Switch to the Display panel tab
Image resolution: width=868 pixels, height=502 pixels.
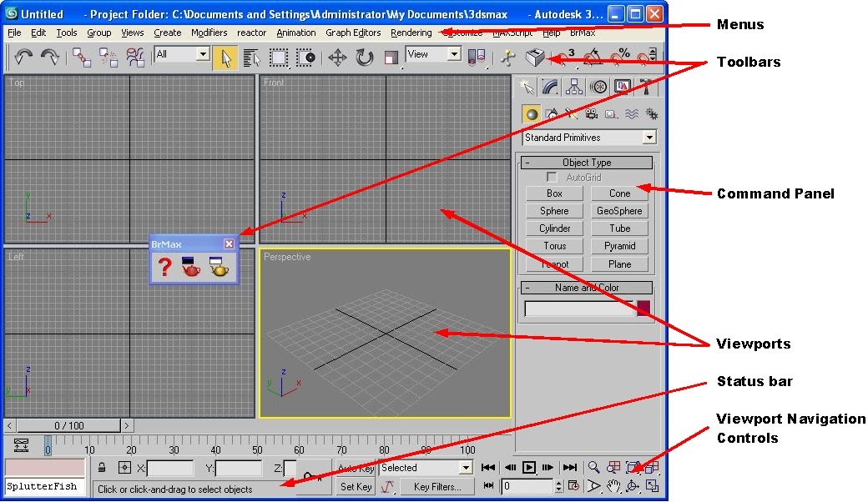623,87
